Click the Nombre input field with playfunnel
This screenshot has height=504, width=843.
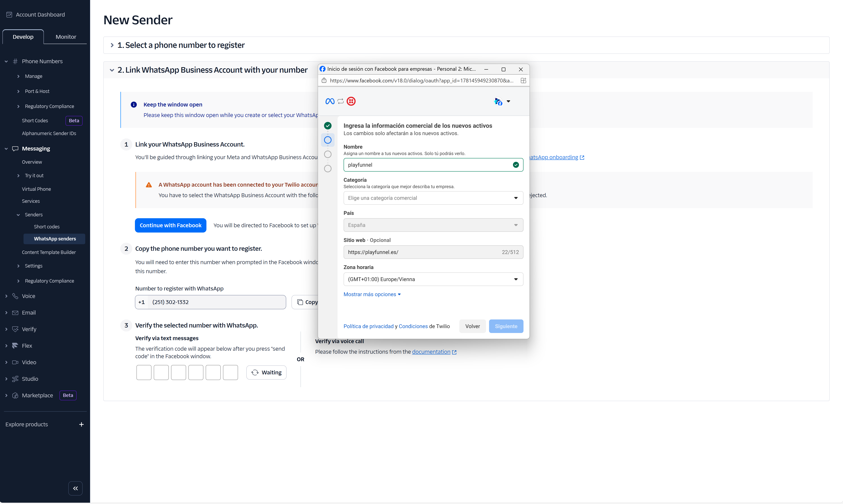(428, 165)
